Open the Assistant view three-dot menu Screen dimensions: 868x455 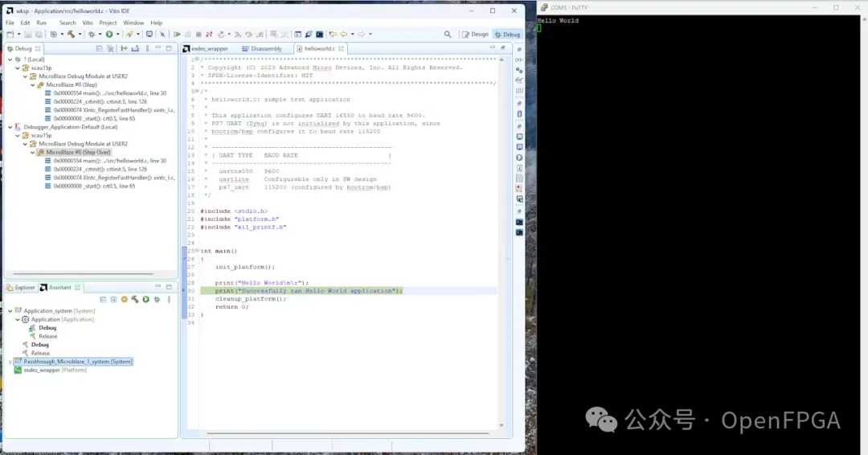click(169, 300)
